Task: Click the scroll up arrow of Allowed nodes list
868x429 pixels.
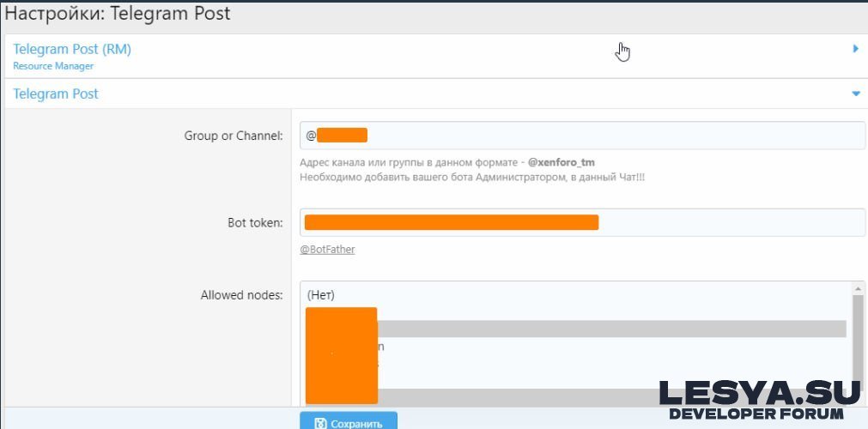Action: [x=858, y=289]
